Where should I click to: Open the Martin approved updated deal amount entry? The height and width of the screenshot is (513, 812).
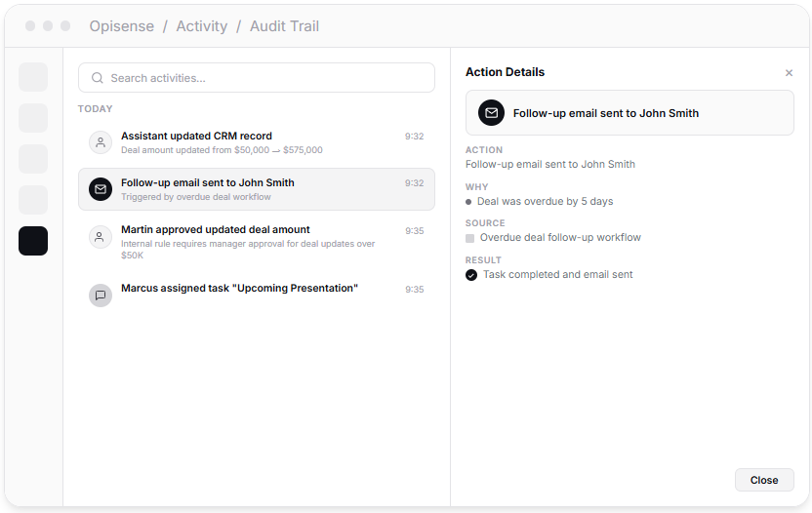coord(256,237)
